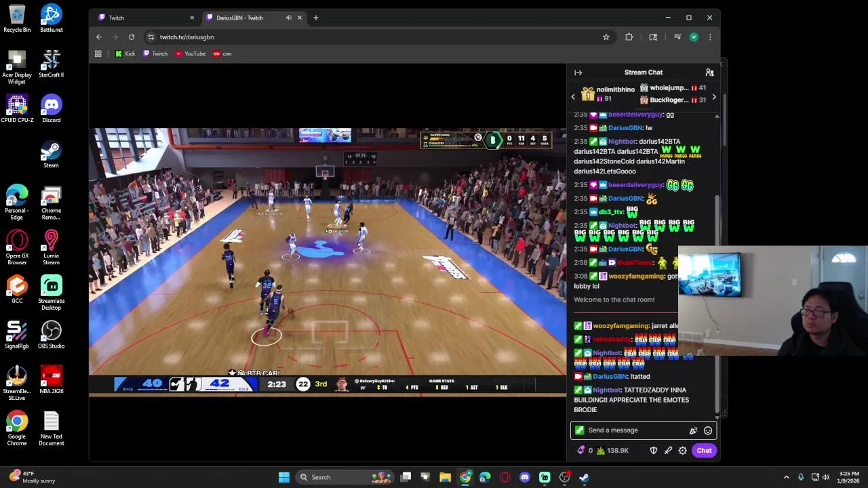Open the Chrome profile avatar
Viewport: 868px width, 488px height.
click(694, 37)
